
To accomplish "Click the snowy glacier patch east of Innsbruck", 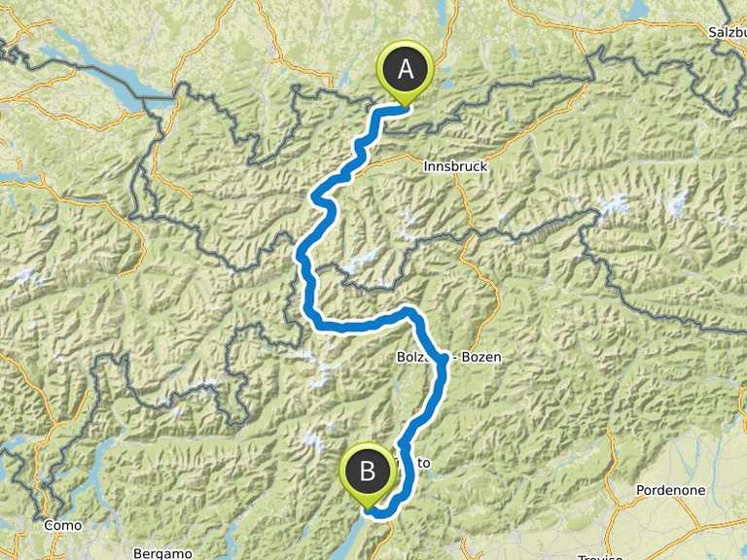I will click(615, 205).
